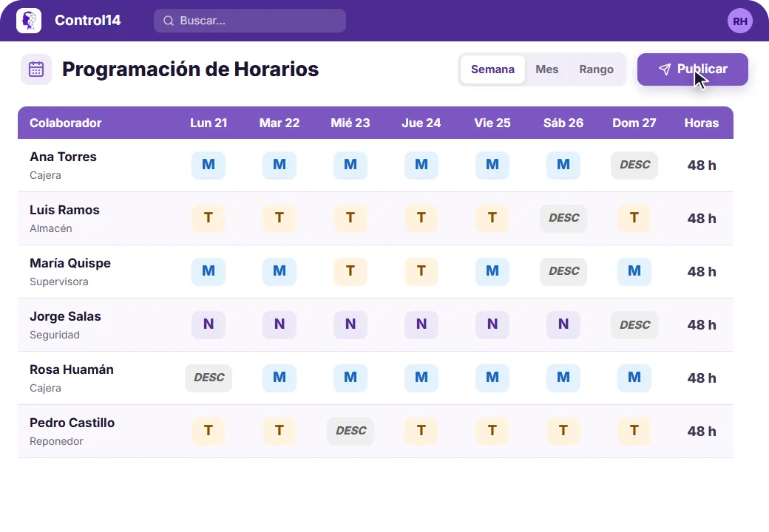Click Jorge Salas's Seguridad role label

click(x=55, y=335)
